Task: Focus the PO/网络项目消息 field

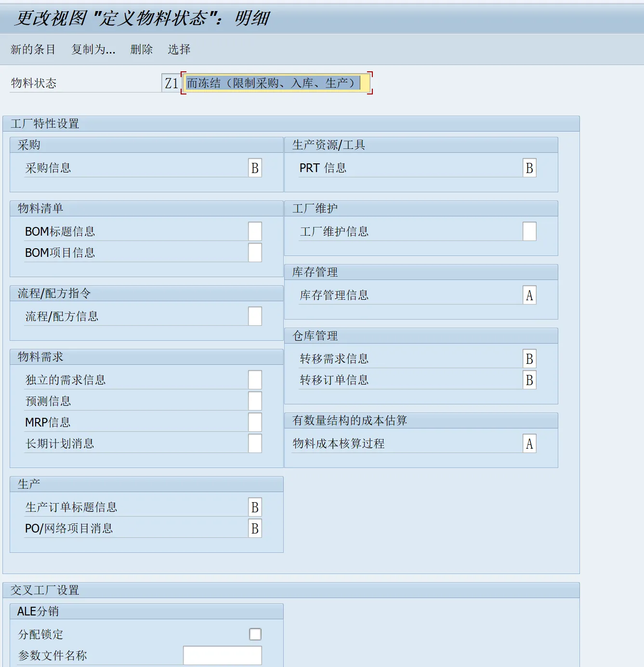Action: (x=255, y=529)
